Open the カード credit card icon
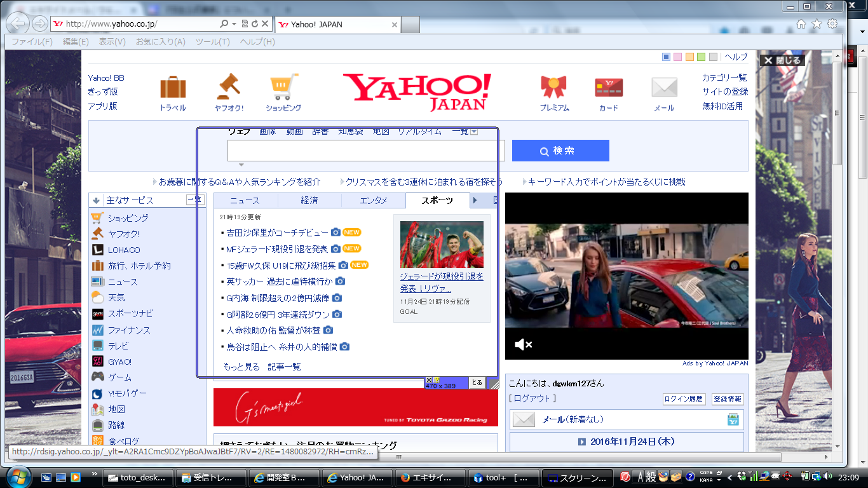The image size is (868, 488). pos(608,88)
